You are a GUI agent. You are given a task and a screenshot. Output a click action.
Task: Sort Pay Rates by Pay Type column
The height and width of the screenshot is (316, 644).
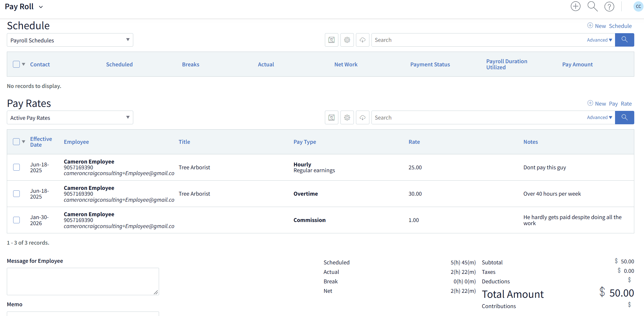point(305,142)
